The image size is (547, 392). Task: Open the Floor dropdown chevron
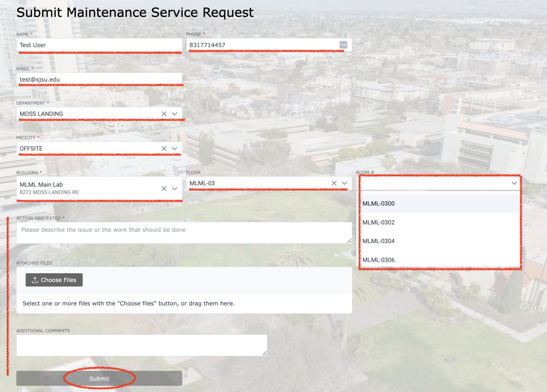pos(344,183)
